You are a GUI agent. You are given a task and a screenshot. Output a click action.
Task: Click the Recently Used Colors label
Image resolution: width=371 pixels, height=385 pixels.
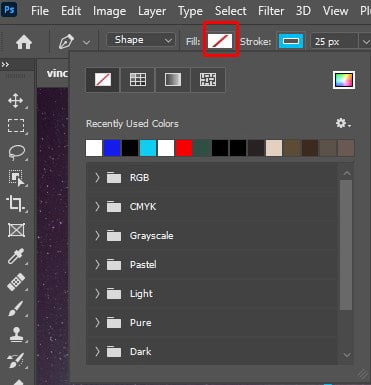coord(132,124)
